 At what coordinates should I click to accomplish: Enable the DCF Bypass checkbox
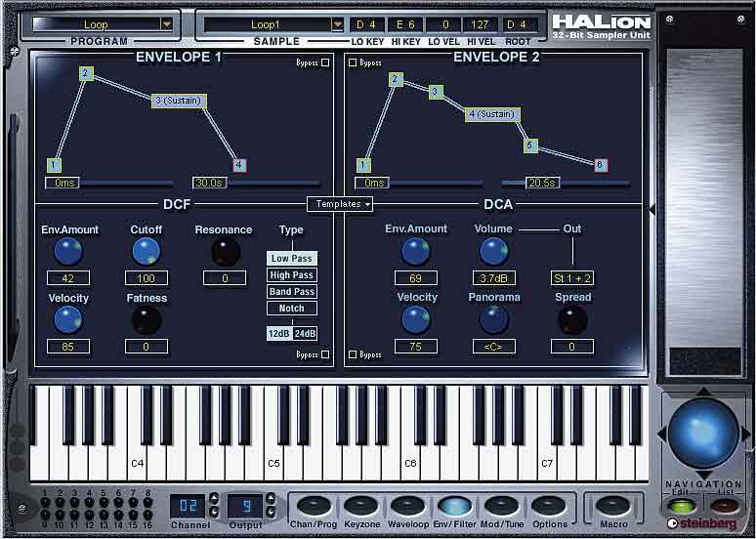[325, 354]
